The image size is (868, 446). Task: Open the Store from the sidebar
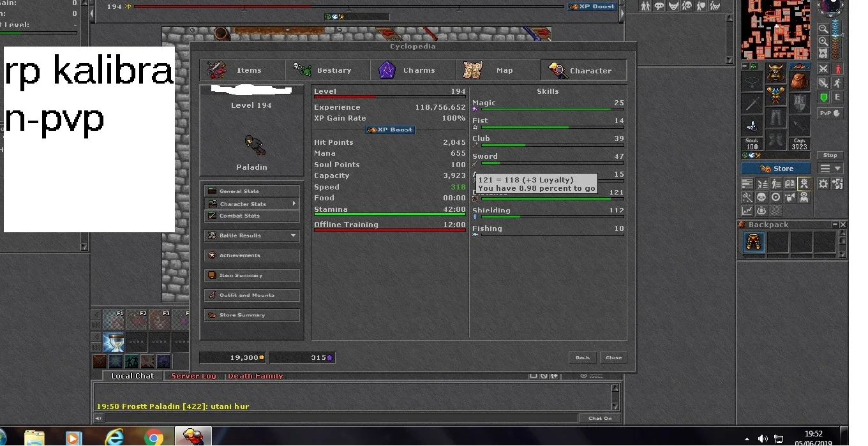pyautogui.click(x=775, y=168)
